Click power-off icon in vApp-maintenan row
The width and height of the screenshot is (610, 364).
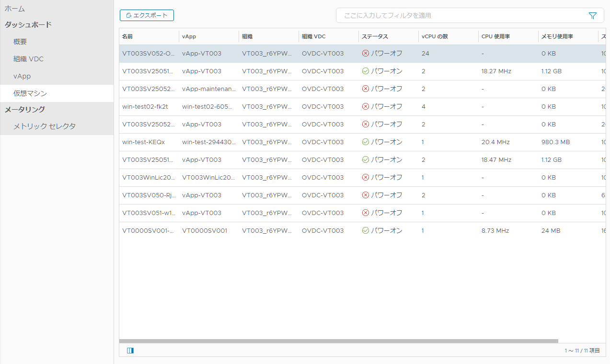[366, 89]
